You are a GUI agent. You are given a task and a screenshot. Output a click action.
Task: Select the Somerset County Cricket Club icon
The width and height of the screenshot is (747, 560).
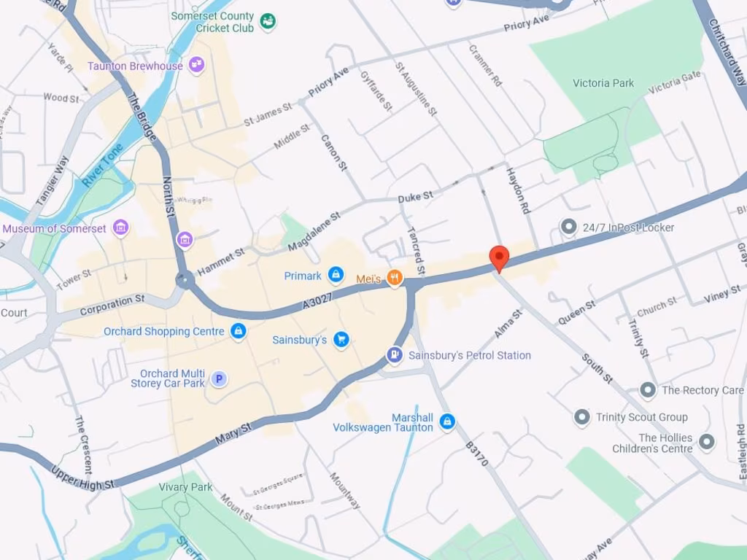click(x=268, y=21)
